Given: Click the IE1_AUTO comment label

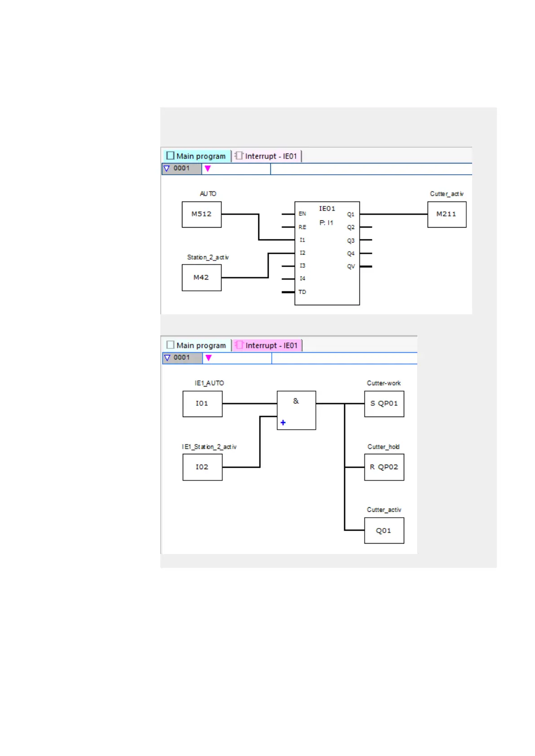Looking at the screenshot, I should click(209, 383).
